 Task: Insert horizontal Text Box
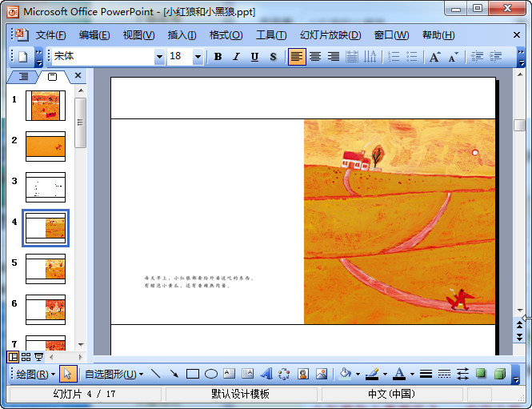230,374
